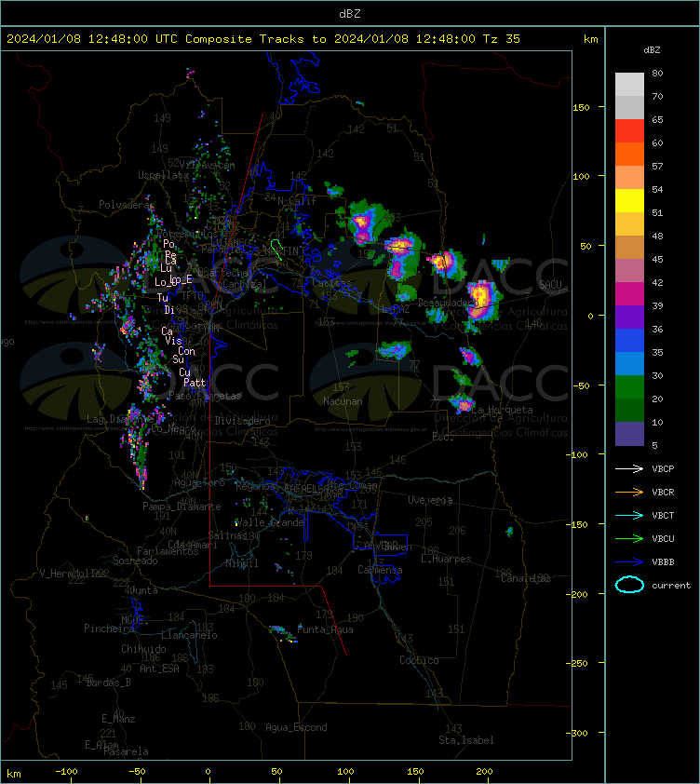700x784 pixels.
Task: Click the '-300' tick on vertical axis
Action: click(x=579, y=733)
